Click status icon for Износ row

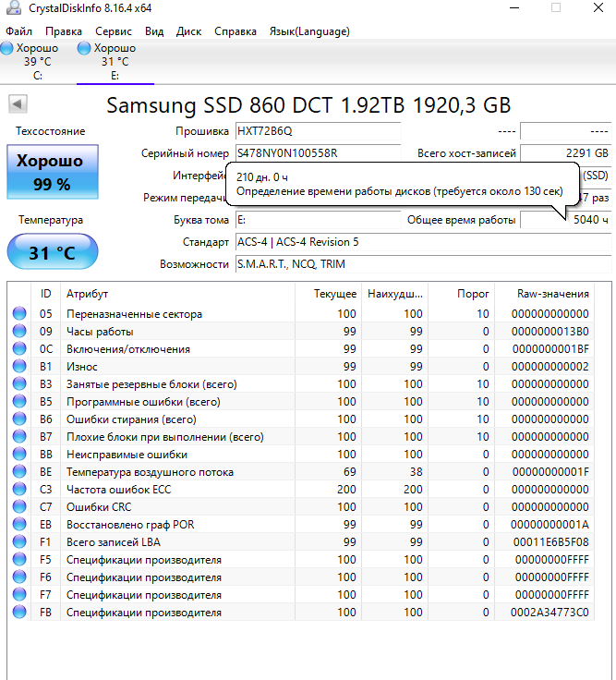[19, 366]
